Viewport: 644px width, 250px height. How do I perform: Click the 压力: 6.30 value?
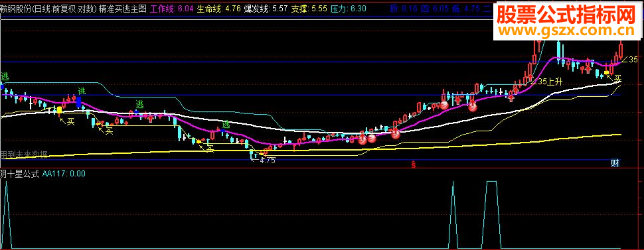(349, 9)
